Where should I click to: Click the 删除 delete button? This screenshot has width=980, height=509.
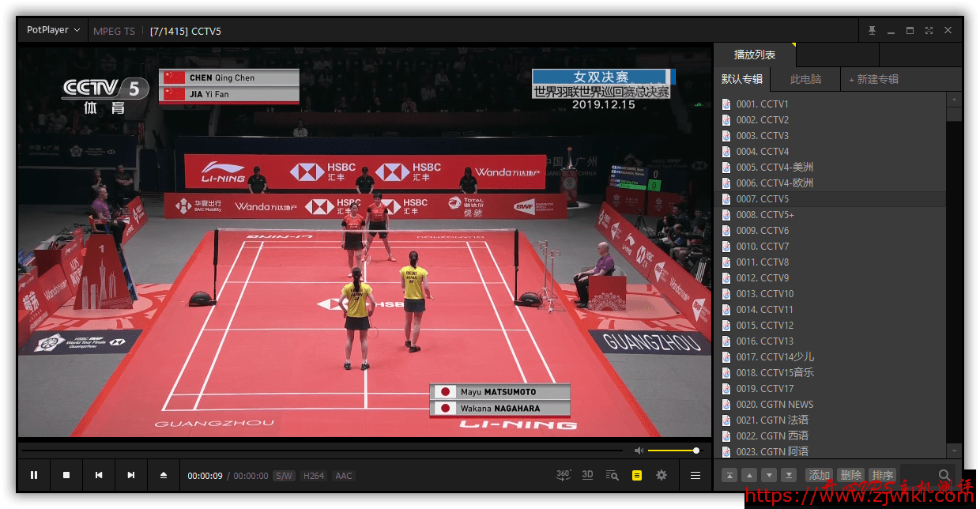(850, 475)
